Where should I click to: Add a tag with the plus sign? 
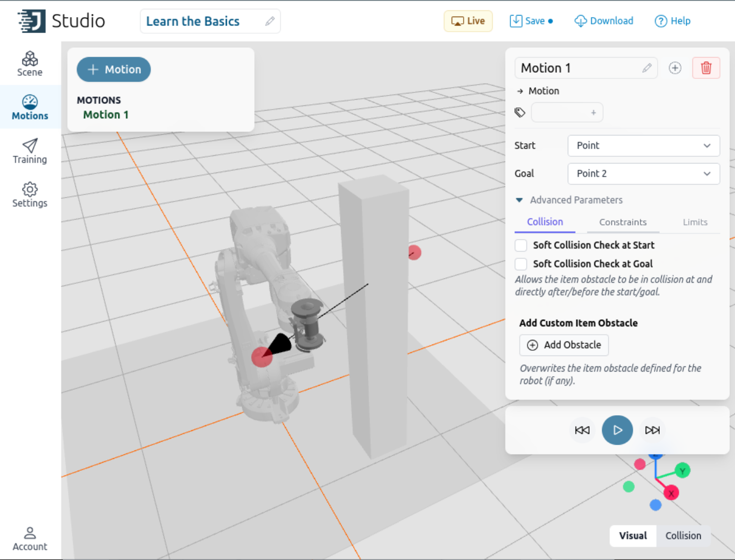[x=593, y=113]
